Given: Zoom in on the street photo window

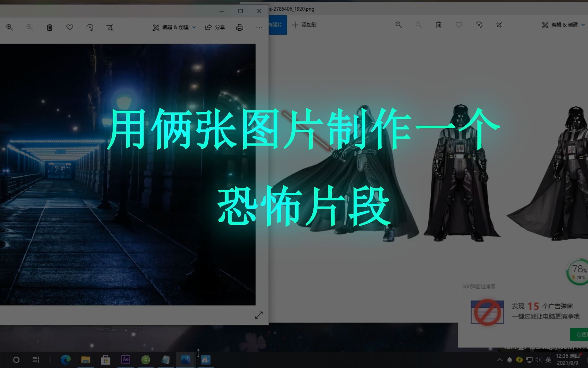Looking at the screenshot, I should [10, 27].
